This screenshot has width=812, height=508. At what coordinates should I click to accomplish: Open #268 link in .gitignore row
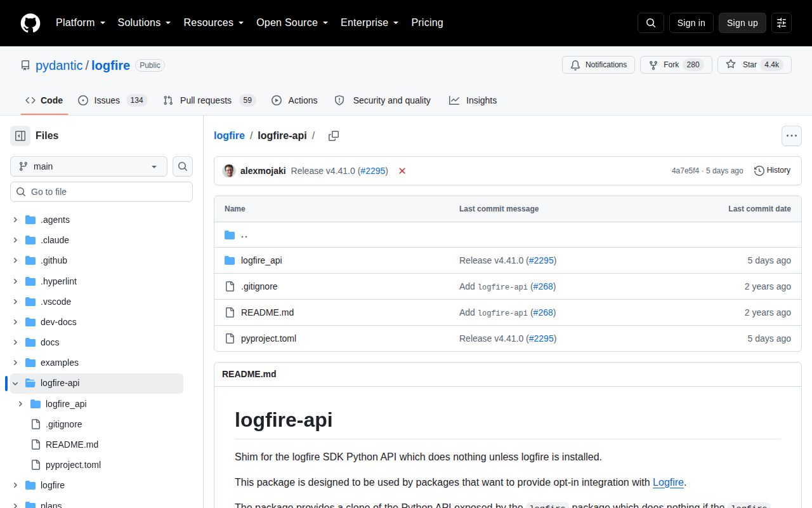[543, 286]
